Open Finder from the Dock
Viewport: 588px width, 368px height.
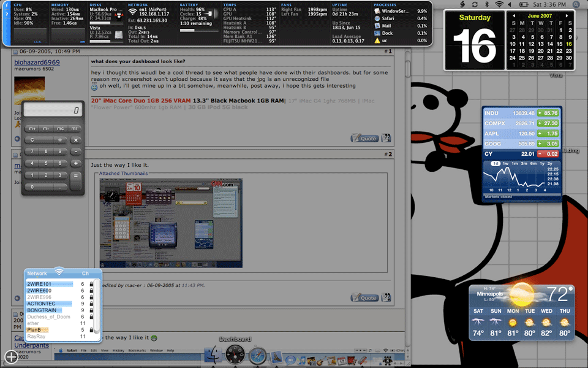pyautogui.click(x=213, y=354)
